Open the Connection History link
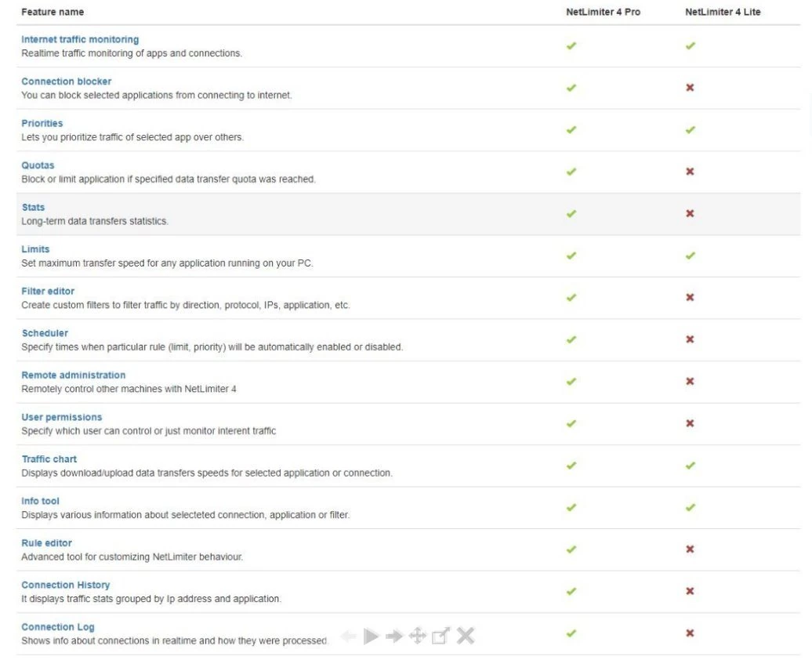Image resolution: width=812 pixels, height=660 pixels. (65, 585)
